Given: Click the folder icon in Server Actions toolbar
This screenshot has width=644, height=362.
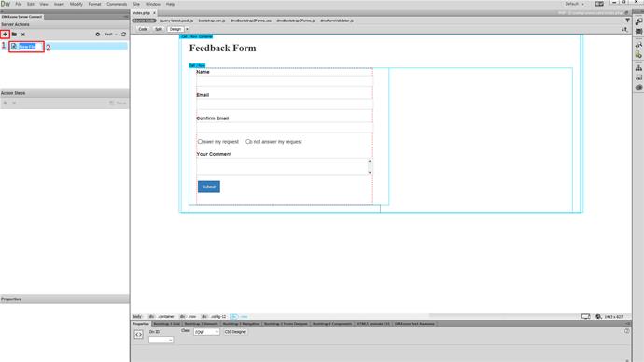Looking at the screenshot, I should (x=14, y=35).
